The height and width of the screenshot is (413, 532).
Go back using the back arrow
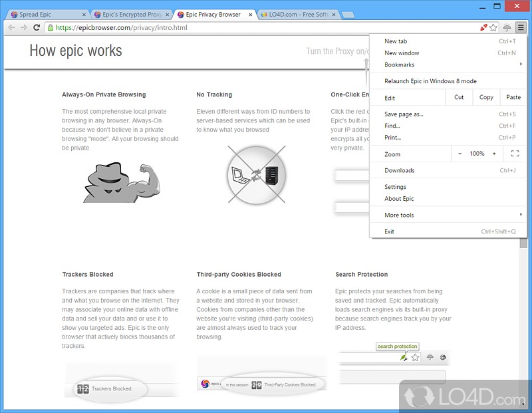11,27
